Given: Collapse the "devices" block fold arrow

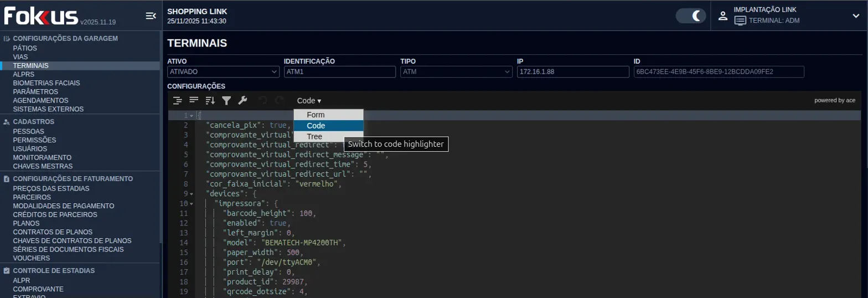Looking at the screenshot, I should [x=192, y=194].
